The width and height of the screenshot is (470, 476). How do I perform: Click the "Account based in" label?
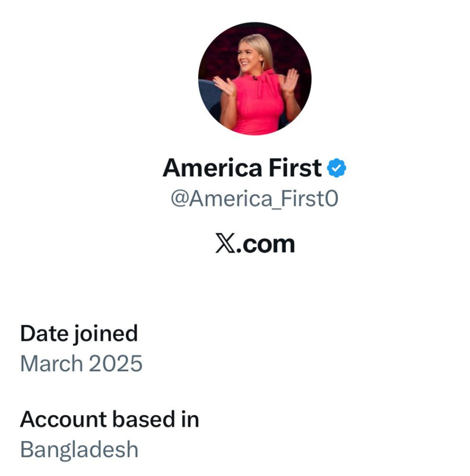point(109,420)
